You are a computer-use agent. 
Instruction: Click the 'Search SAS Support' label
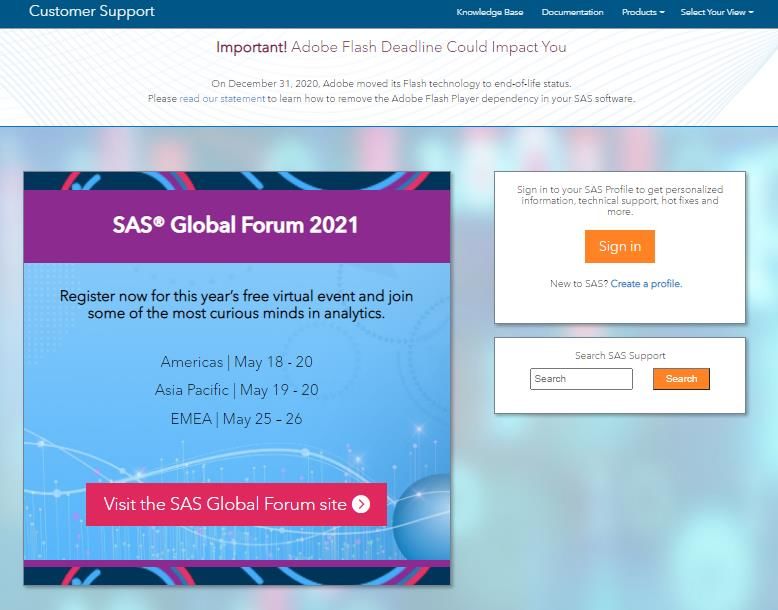pyautogui.click(x=620, y=355)
